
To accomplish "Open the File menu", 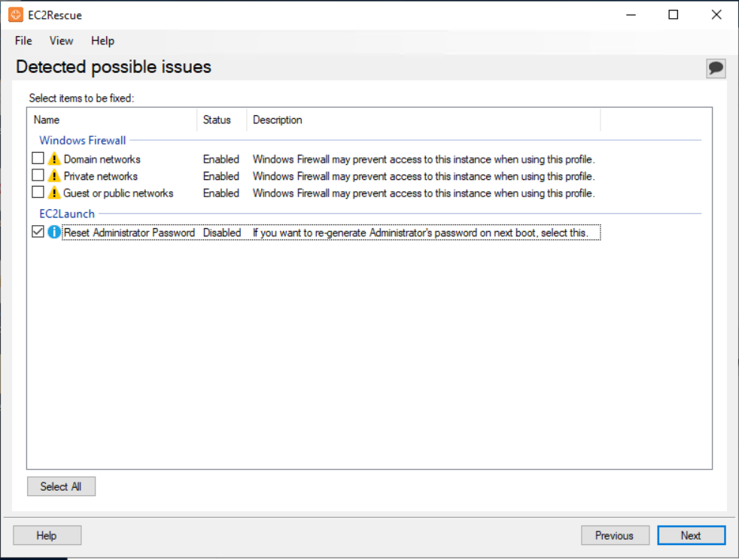I will coord(23,41).
